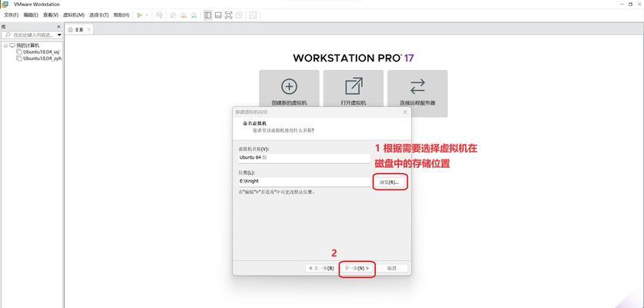644x308 pixels.
Task: Toggle the library sidebar view icon
Action: (x=208, y=15)
